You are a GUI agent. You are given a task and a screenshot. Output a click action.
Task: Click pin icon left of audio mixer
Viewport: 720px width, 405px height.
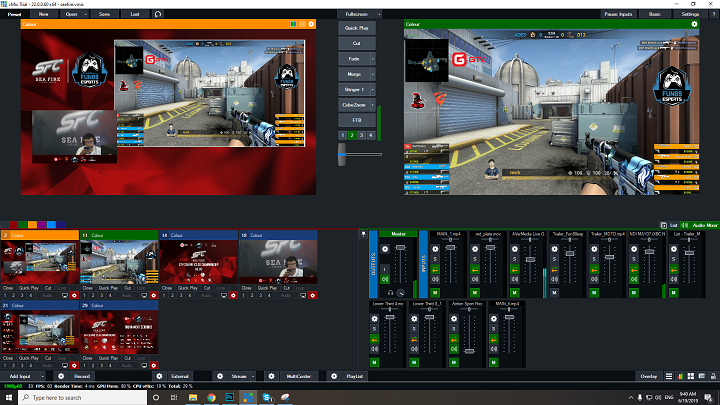point(363,234)
